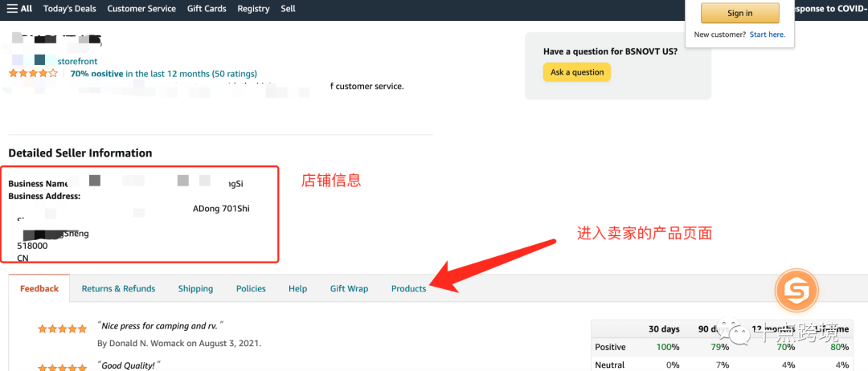The height and width of the screenshot is (371, 868).
Task: Click the 70% positive ratings link
Action: (x=164, y=74)
